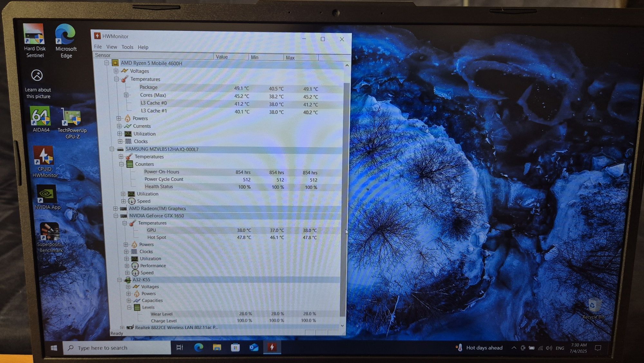Open the AIDA64 desktop shortcut
Viewport: 644px width, 363px height.
[41, 119]
